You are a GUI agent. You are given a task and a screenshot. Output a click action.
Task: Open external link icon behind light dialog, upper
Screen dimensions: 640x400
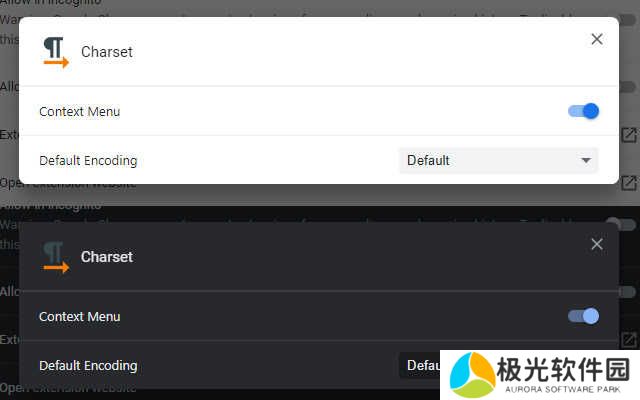[x=629, y=135]
